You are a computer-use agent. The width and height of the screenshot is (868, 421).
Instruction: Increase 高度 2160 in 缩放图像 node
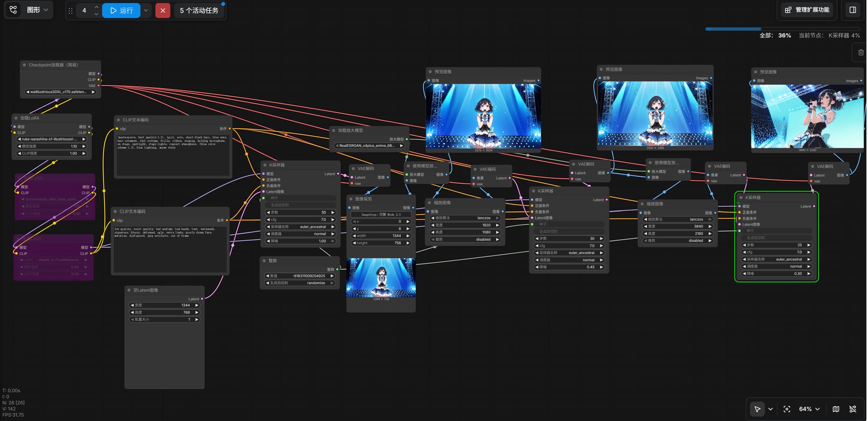[710, 234]
